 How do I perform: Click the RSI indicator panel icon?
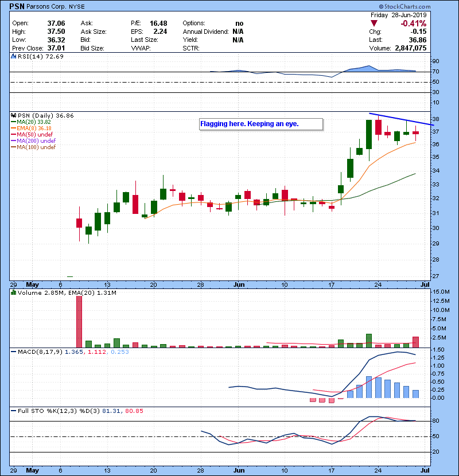point(13,56)
